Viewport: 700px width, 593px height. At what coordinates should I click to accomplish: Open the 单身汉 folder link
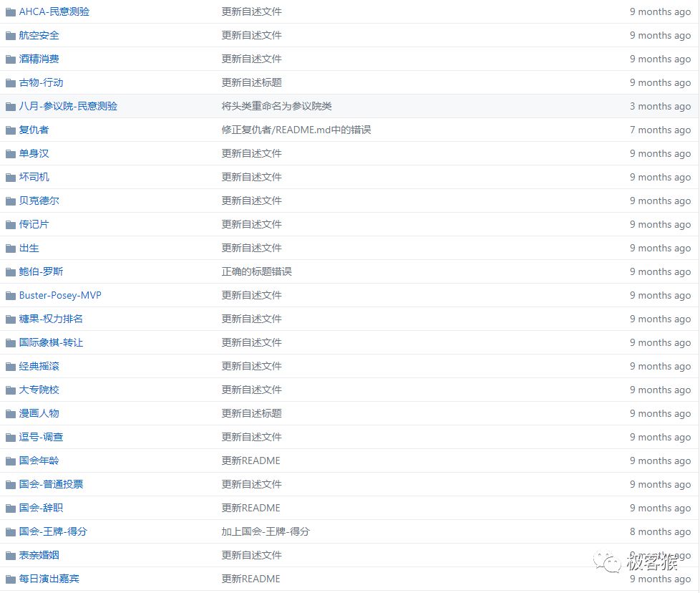34,153
